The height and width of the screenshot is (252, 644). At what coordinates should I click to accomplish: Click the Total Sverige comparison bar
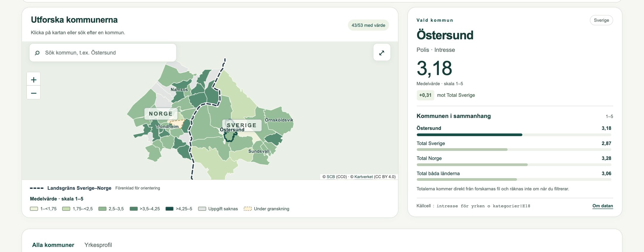pyautogui.click(x=514, y=150)
